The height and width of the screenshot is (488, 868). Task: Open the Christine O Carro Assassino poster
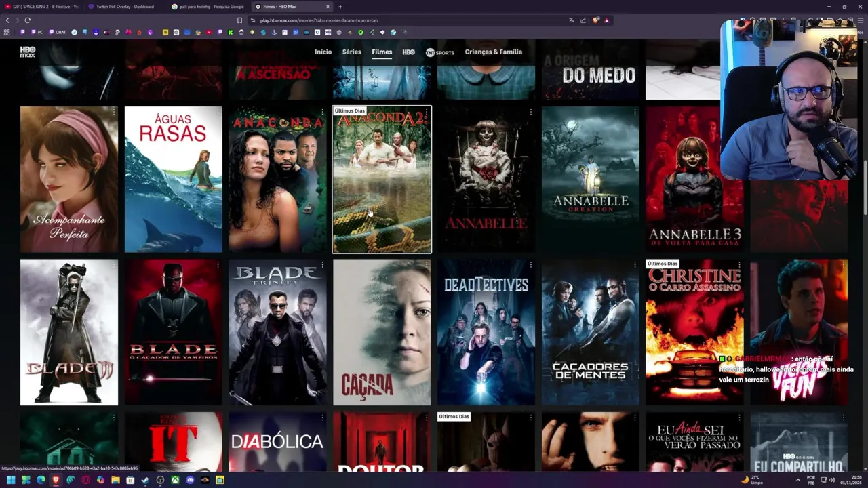tap(694, 332)
